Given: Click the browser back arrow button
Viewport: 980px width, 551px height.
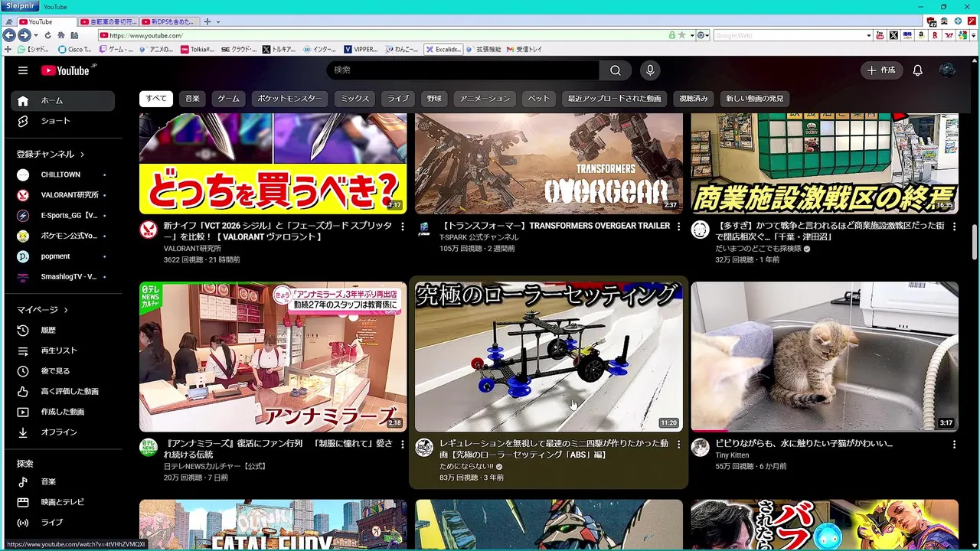Looking at the screenshot, I should tap(9, 35).
